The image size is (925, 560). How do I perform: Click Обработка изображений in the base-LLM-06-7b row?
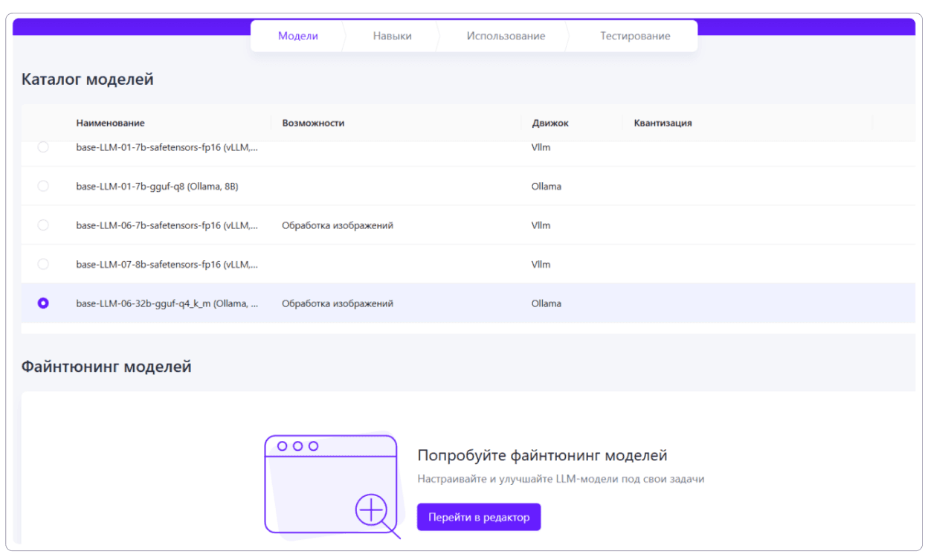click(x=338, y=225)
